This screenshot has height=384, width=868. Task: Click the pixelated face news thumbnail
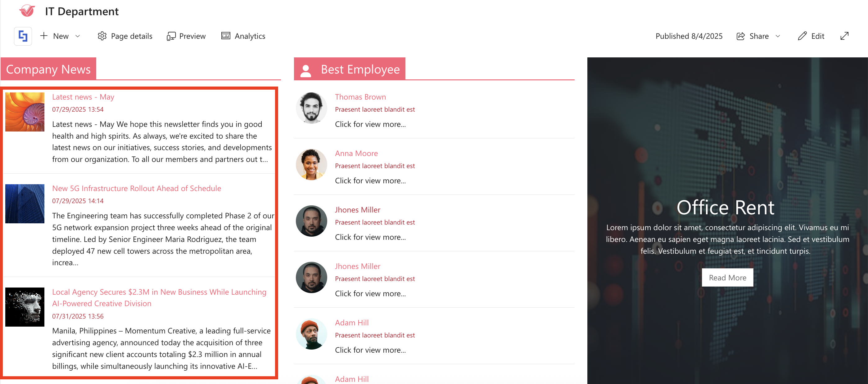click(25, 307)
